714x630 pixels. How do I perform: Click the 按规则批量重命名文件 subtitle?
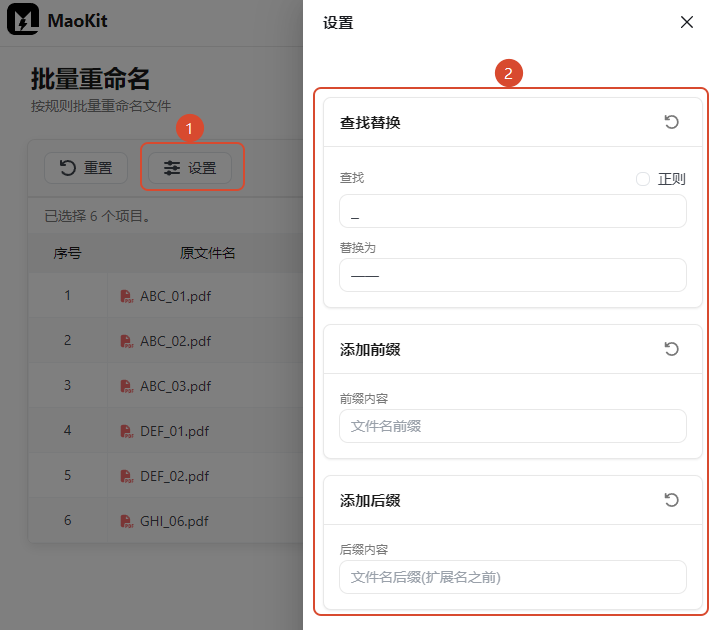(x=101, y=106)
